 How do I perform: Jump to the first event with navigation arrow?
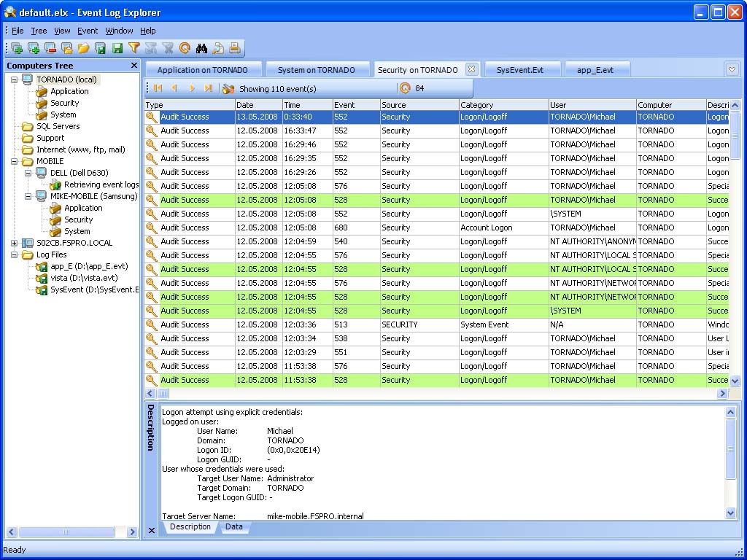(x=158, y=86)
